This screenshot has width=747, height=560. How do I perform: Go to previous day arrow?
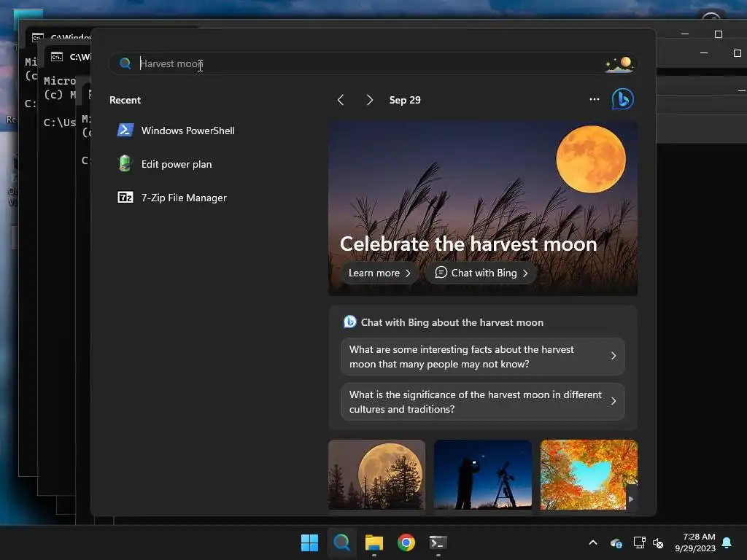pyautogui.click(x=341, y=100)
